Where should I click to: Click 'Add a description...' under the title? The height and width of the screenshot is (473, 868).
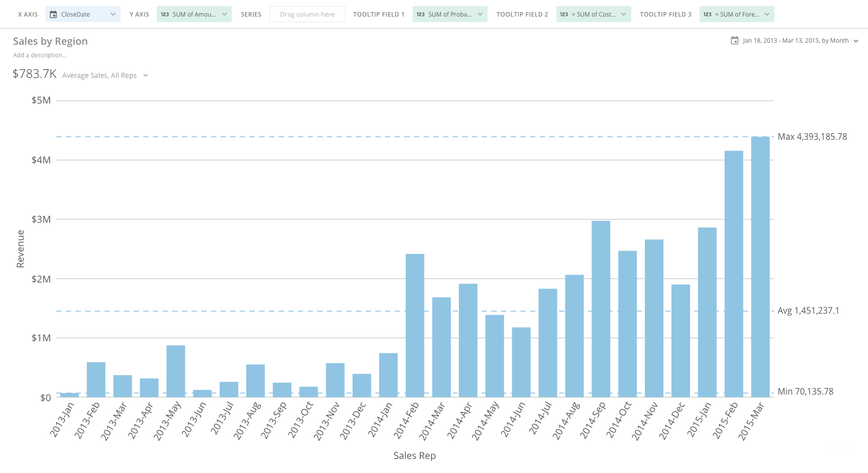(x=40, y=55)
